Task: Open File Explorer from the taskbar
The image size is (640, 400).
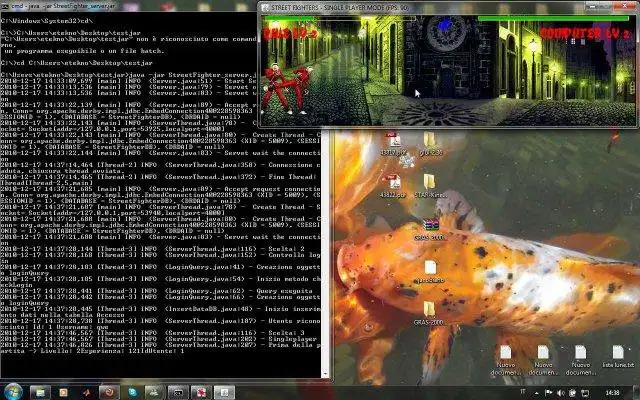Action: coord(40,393)
